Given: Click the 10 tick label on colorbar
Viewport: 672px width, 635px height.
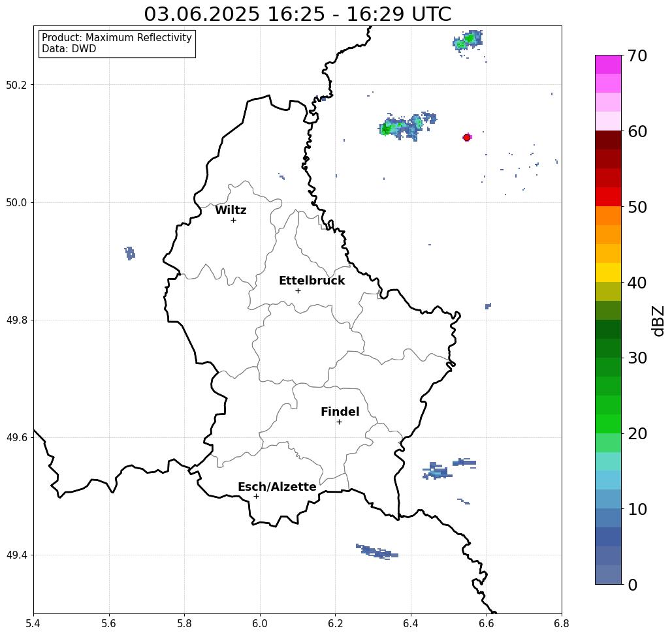Looking at the screenshot, I should coord(637,509).
